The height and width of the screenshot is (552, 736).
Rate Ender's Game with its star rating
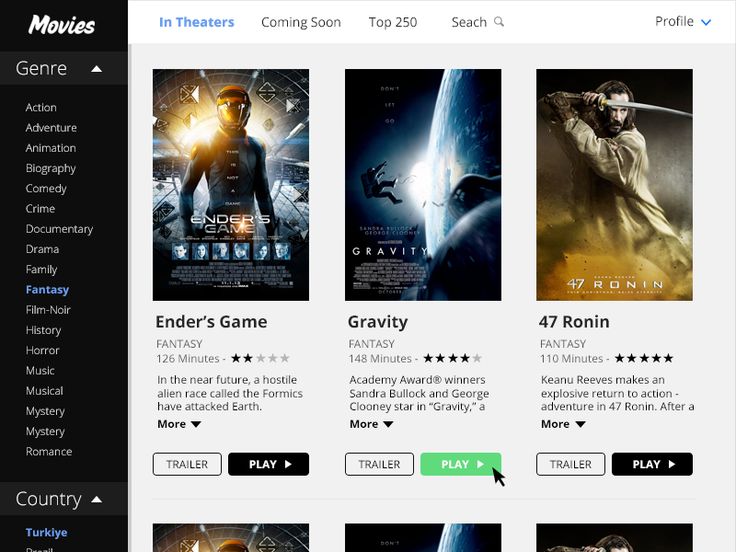coord(260,359)
